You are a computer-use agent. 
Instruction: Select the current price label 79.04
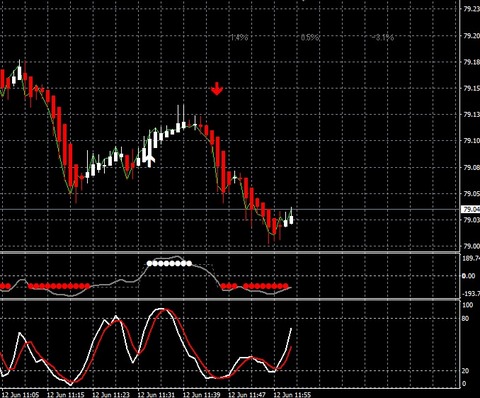pyautogui.click(x=471, y=209)
